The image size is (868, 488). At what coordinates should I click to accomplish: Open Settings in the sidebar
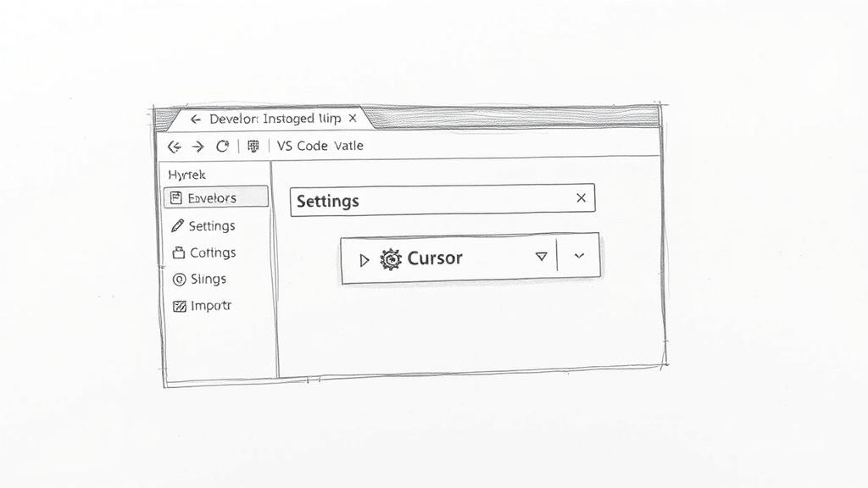coord(211,225)
